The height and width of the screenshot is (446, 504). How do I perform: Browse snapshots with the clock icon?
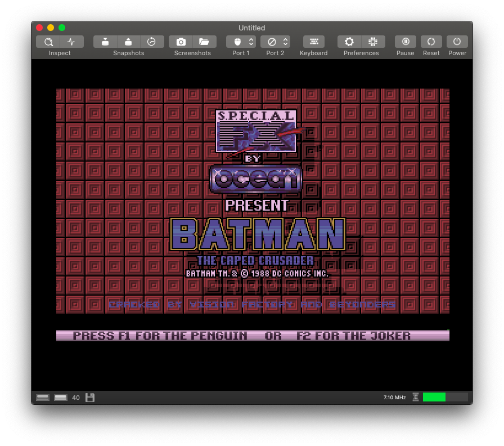[151, 42]
